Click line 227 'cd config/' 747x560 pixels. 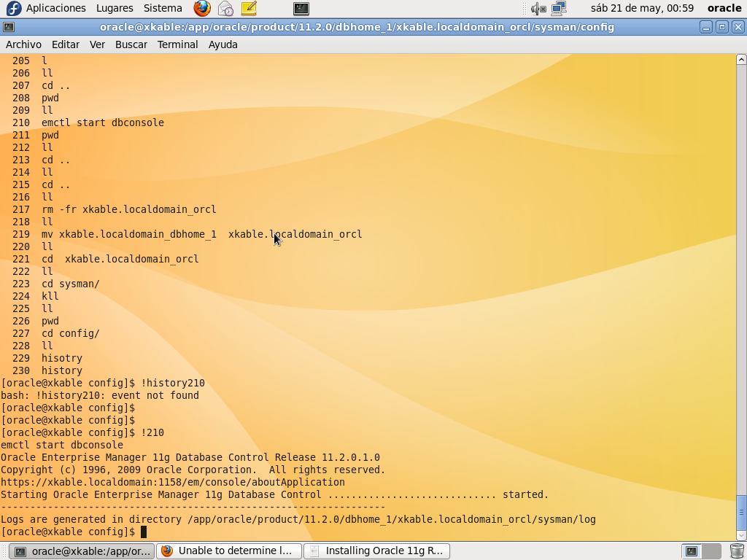coord(71,332)
